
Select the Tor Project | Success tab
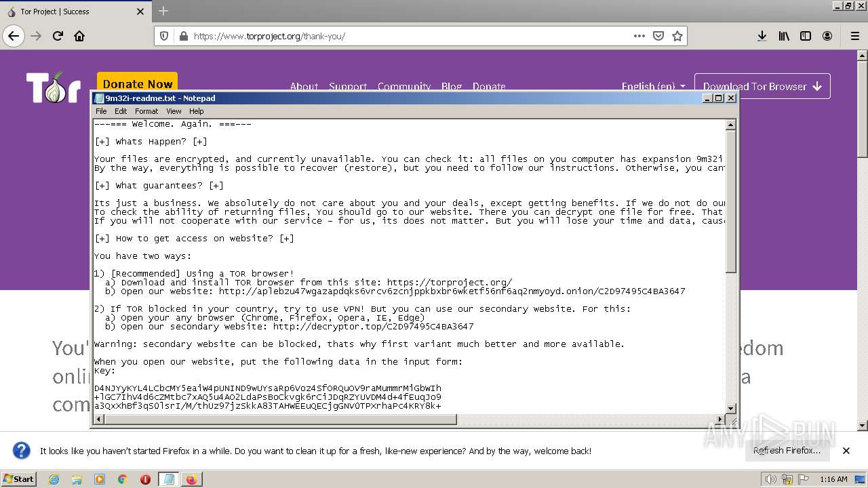pyautogui.click(x=75, y=12)
